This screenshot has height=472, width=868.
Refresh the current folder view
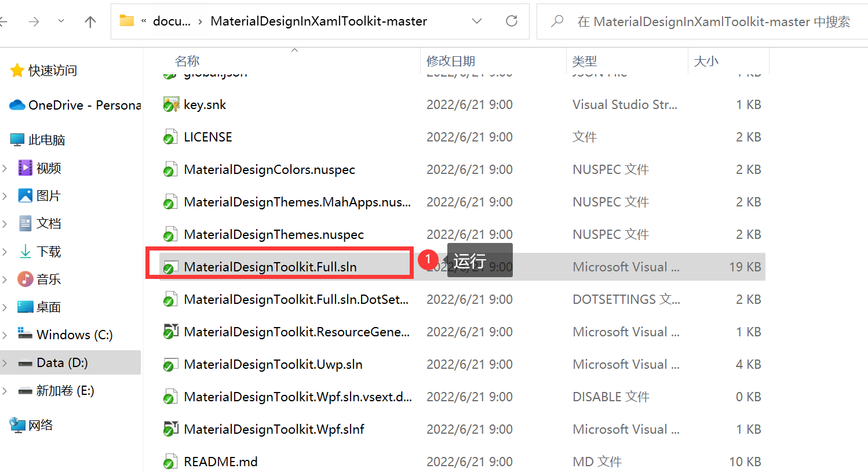click(x=512, y=21)
